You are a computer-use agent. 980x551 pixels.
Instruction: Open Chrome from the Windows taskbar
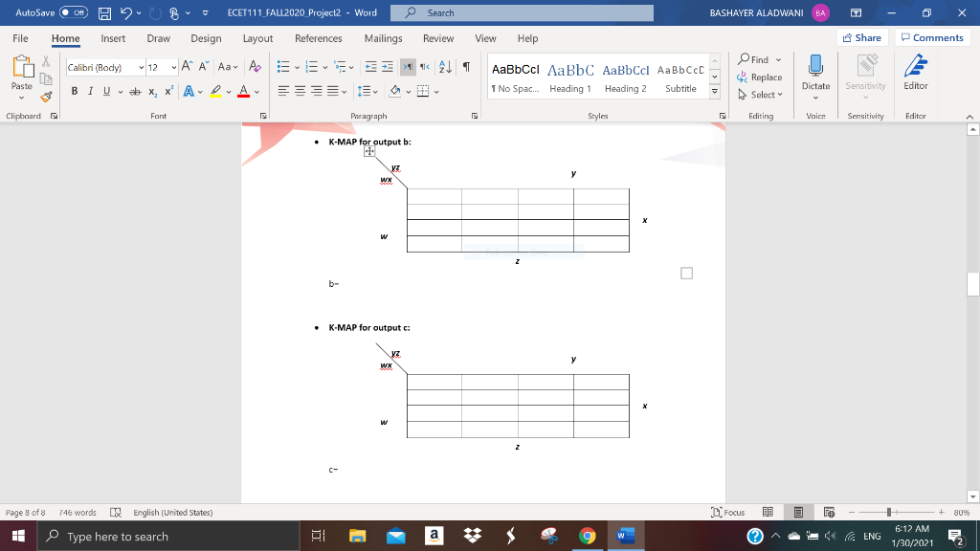pyautogui.click(x=587, y=536)
